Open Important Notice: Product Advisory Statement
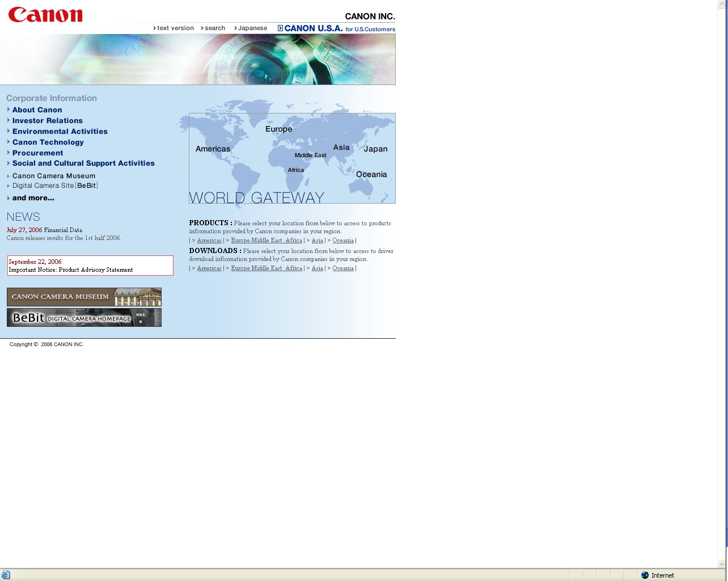 71,270
